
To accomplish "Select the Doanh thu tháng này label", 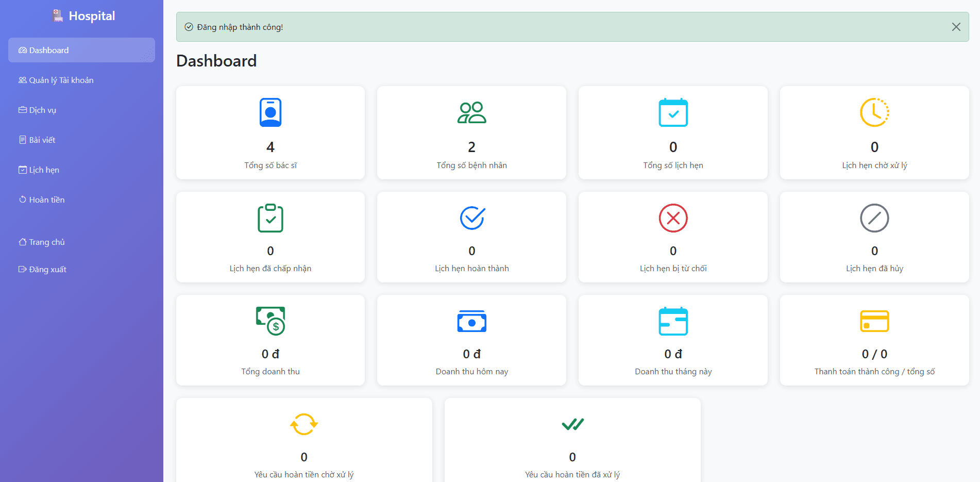I will (x=673, y=371).
